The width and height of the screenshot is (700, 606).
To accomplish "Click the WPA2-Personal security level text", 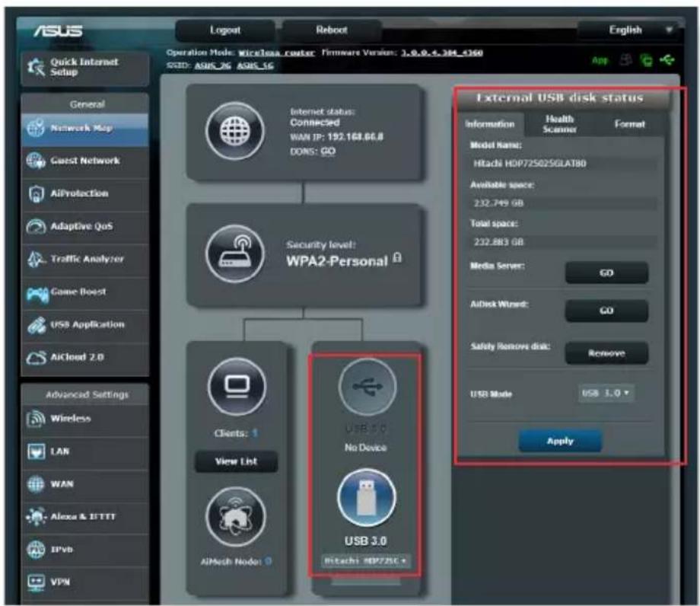I will pyautogui.click(x=337, y=261).
